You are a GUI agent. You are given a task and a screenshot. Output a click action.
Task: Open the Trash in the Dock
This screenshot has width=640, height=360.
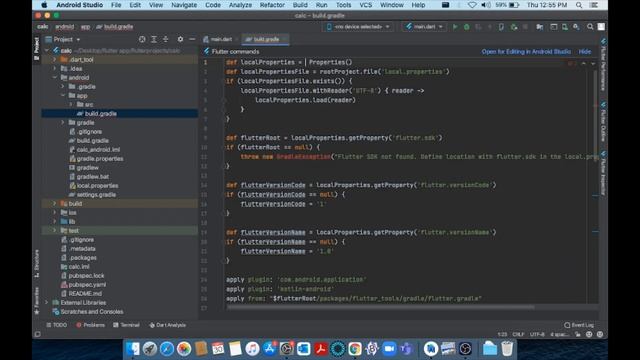click(x=507, y=349)
